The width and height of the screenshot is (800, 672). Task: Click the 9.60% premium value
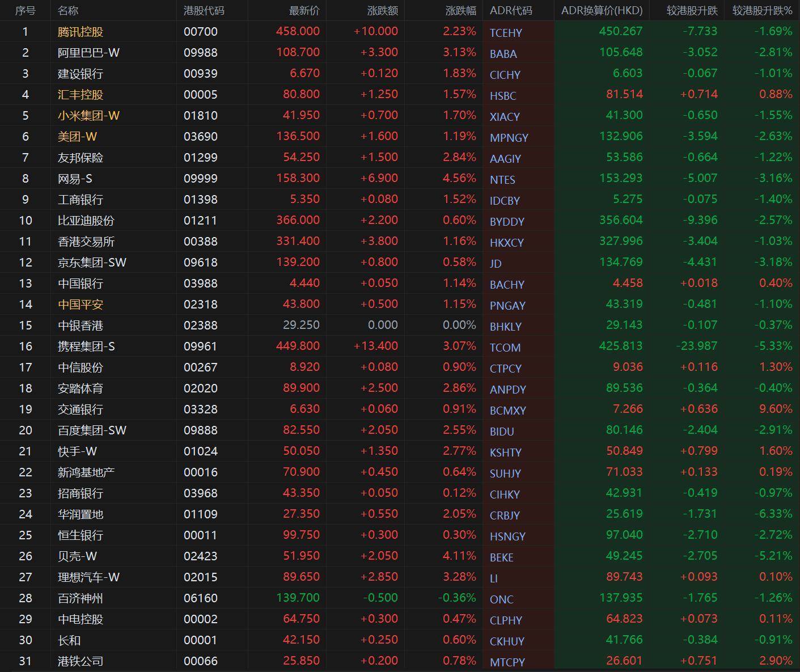(776, 409)
